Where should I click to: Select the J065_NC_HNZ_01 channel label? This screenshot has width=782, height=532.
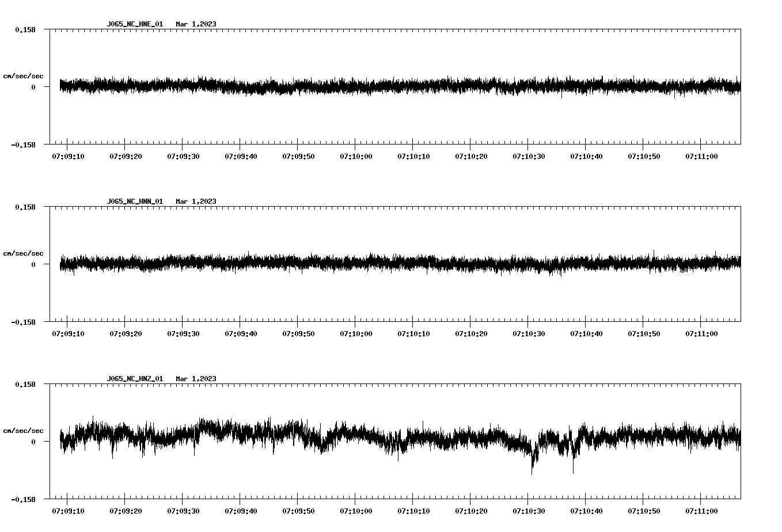click(134, 379)
